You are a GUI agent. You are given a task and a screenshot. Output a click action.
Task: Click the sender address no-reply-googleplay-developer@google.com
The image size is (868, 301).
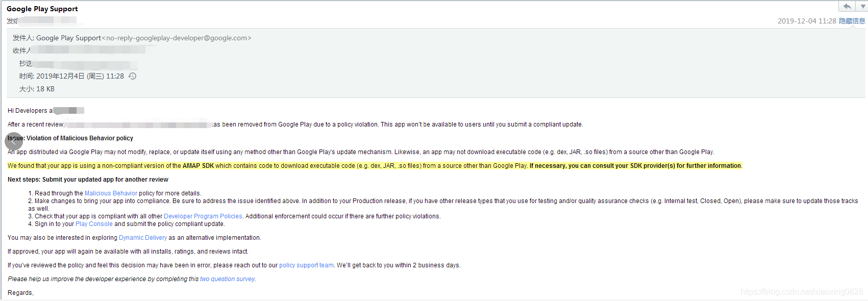[x=177, y=38]
